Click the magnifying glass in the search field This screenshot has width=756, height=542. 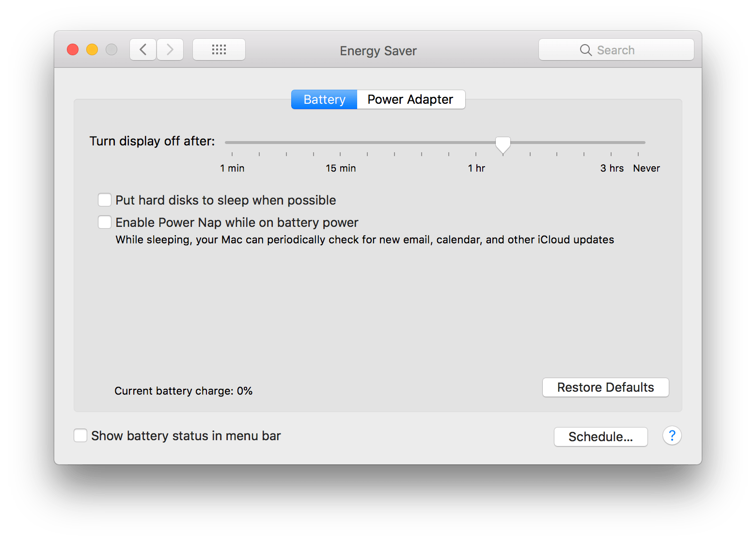[585, 49]
